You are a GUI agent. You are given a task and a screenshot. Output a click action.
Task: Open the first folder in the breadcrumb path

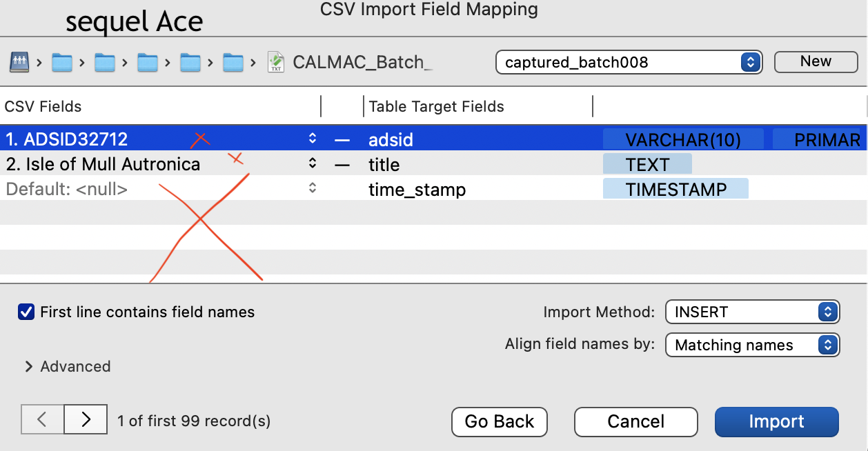tap(61, 61)
